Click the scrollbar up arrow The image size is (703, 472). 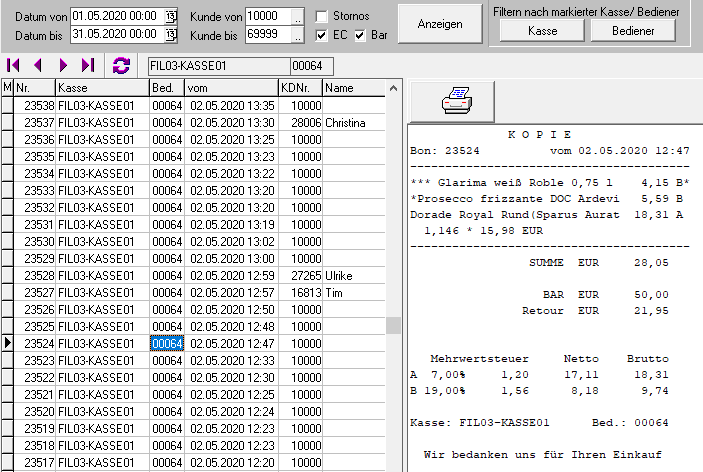tap(393, 88)
